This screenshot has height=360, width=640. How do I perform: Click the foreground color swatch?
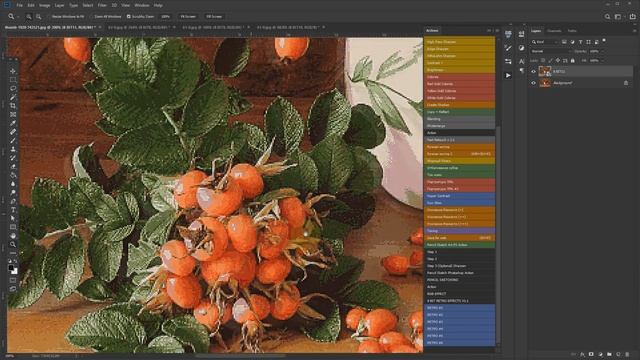[11, 268]
